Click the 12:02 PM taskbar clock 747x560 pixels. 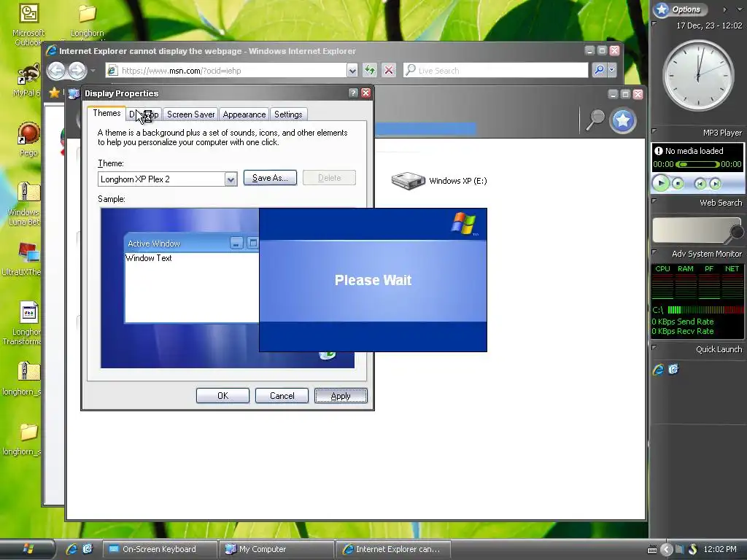pyautogui.click(x=720, y=550)
